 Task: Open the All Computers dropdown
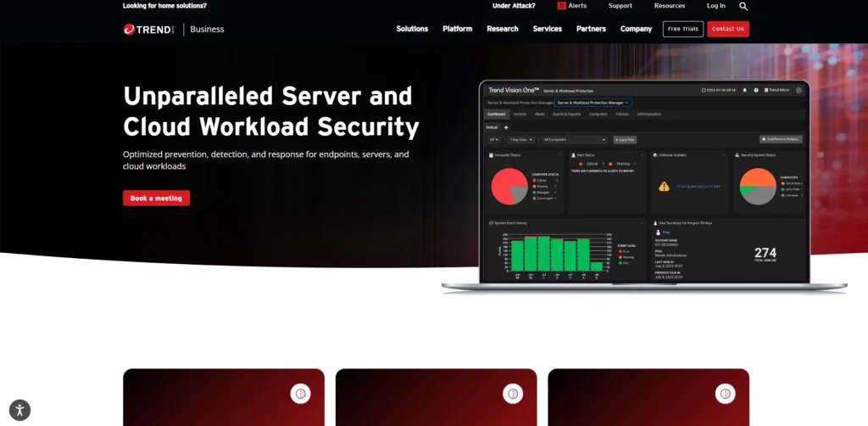coord(575,140)
